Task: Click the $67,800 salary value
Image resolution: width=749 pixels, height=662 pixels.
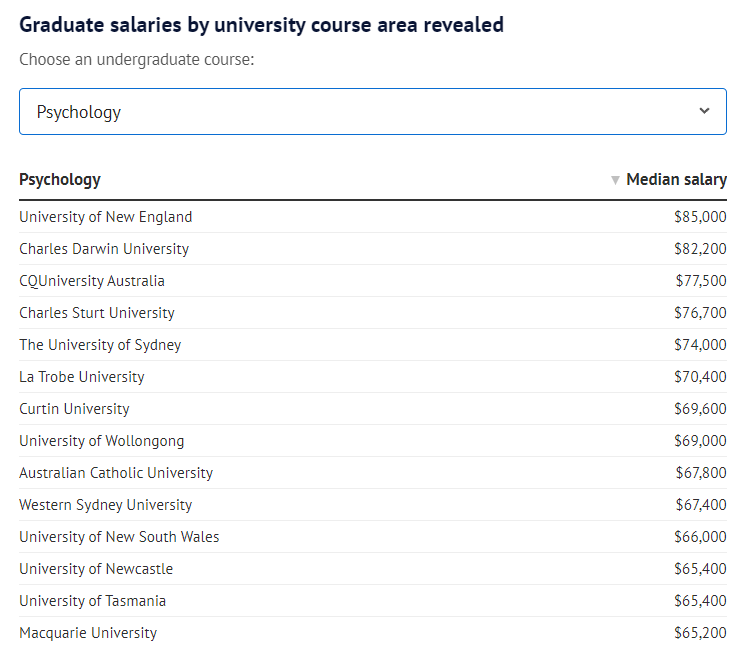Action: pos(701,473)
